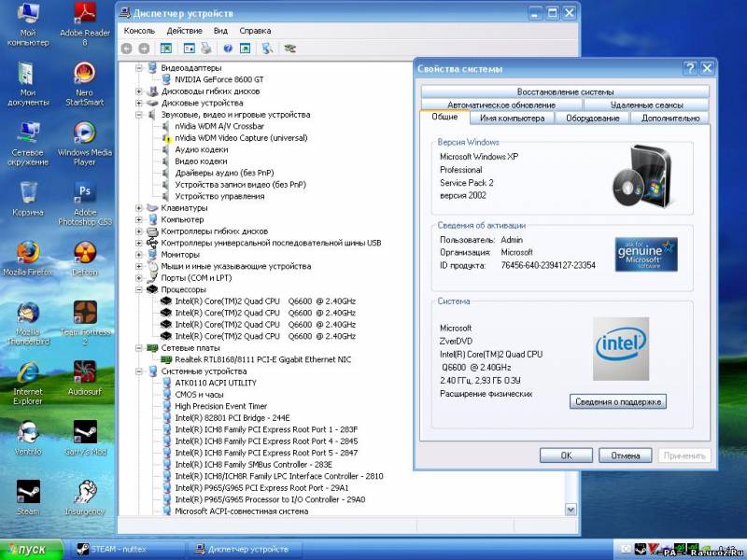Collapse the Системные устройства node

138,371
